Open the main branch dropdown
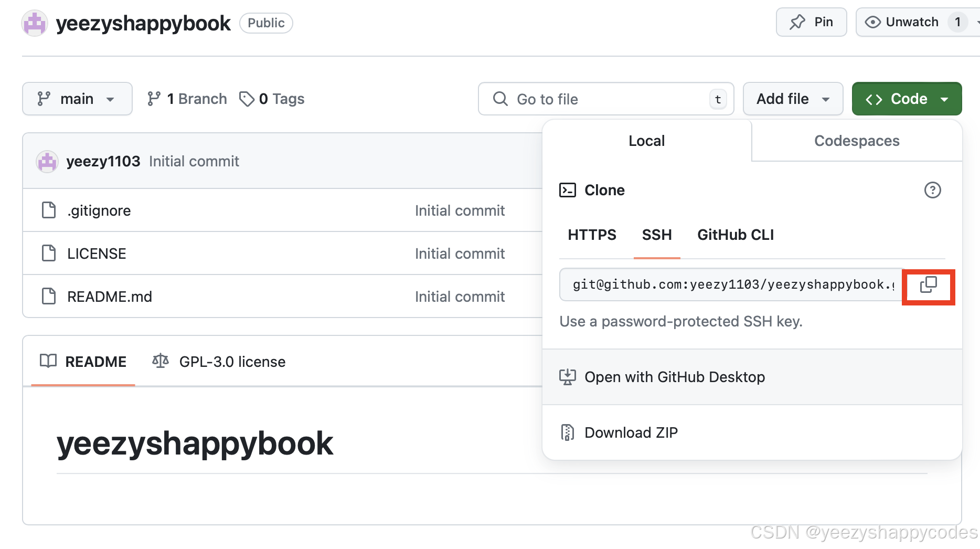The height and width of the screenshot is (549, 980). (x=77, y=99)
